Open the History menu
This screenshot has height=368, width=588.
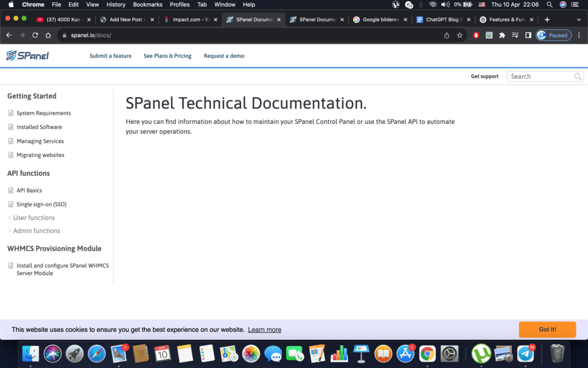pos(116,5)
